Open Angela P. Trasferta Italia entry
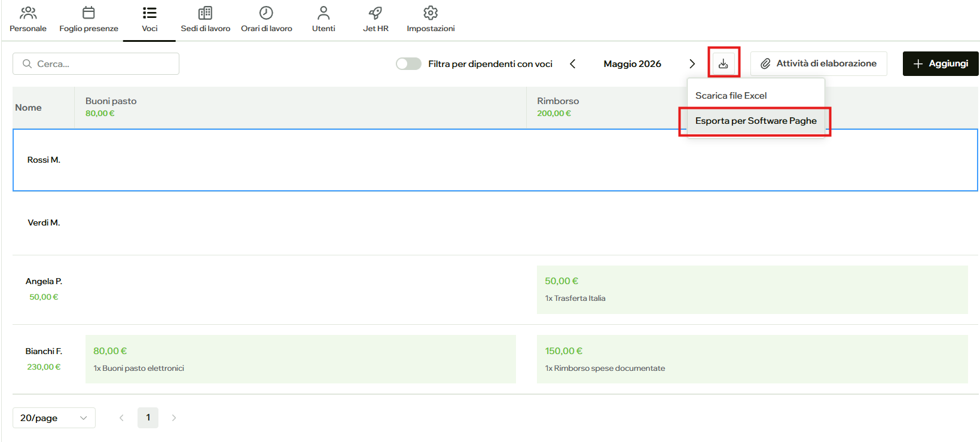Screen dimensions: 980x442 (752, 289)
